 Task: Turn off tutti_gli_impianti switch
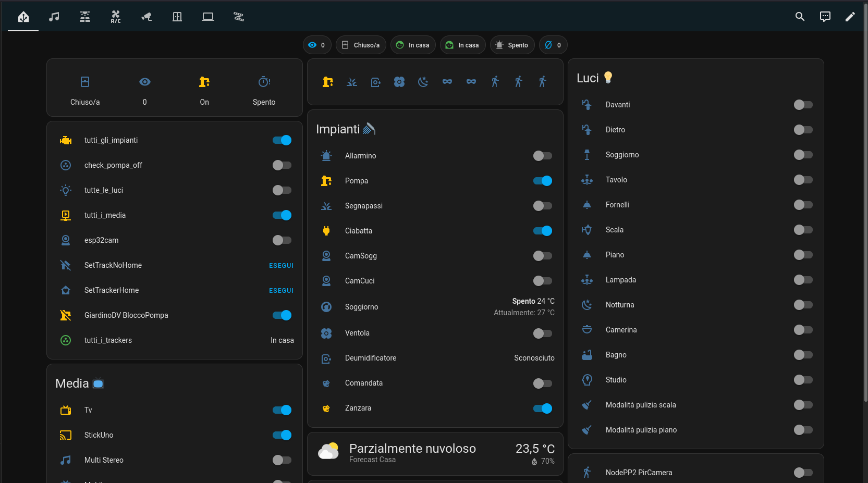(282, 140)
